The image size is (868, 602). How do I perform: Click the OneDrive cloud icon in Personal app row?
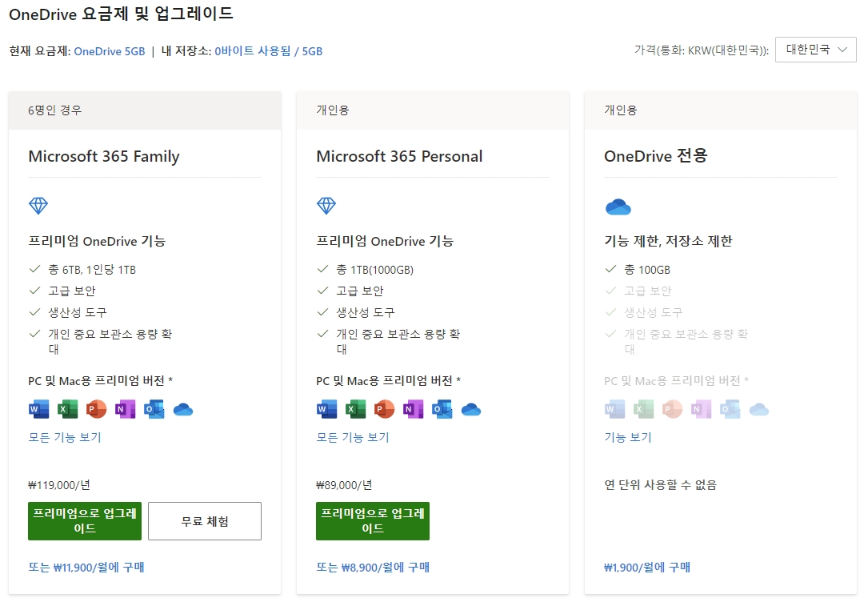point(470,410)
